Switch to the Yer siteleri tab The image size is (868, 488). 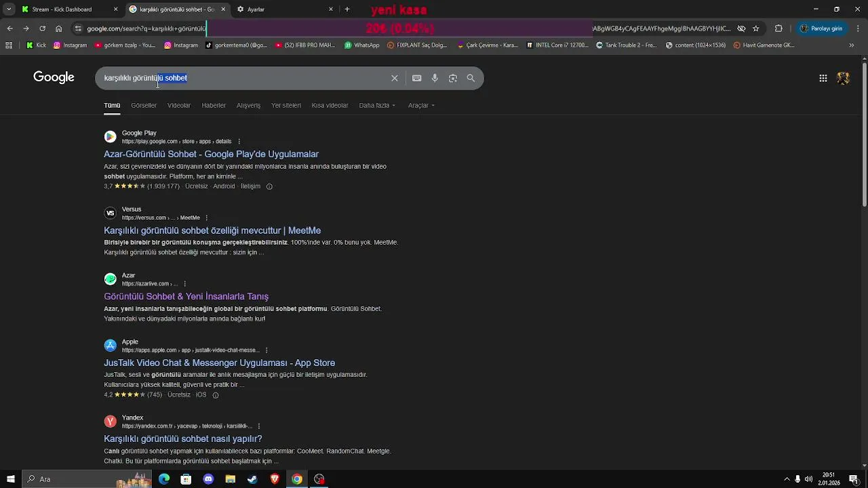[x=286, y=106]
